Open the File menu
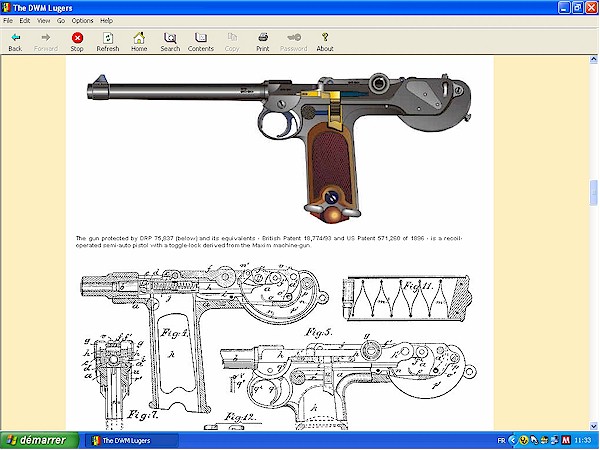The height and width of the screenshot is (450, 600). coord(8,21)
